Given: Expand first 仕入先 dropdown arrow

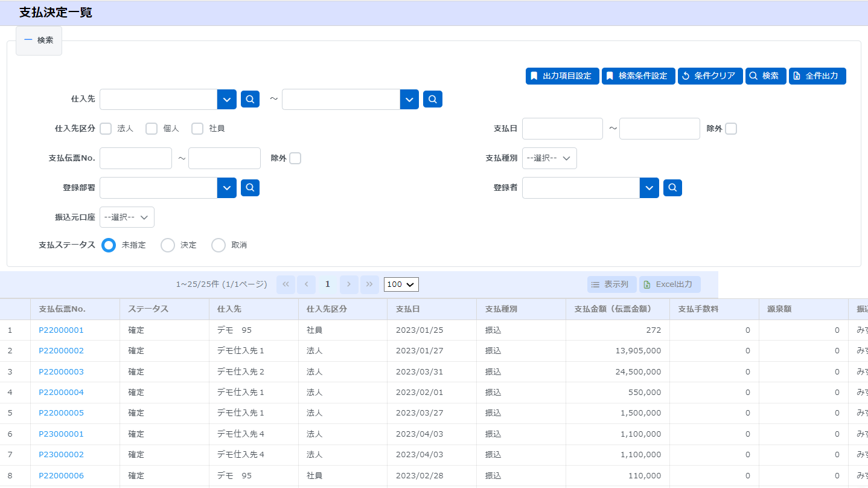Looking at the screenshot, I should pyautogui.click(x=226, y=100).
